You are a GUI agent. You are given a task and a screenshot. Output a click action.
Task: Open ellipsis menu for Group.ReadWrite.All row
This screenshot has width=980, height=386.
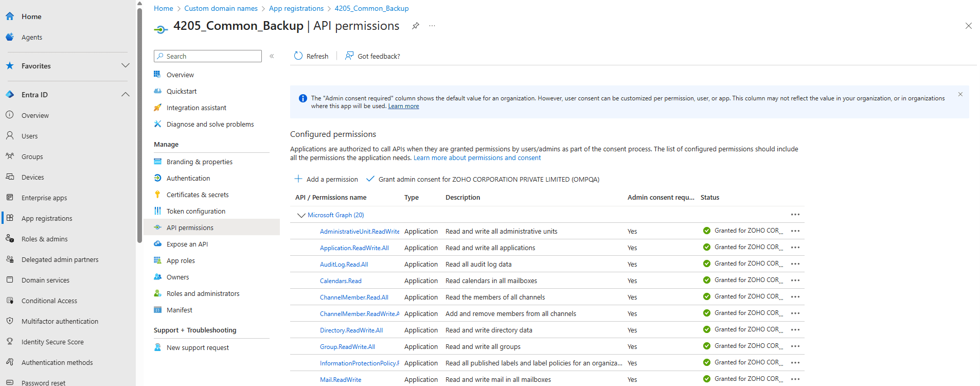click(795, 346)
